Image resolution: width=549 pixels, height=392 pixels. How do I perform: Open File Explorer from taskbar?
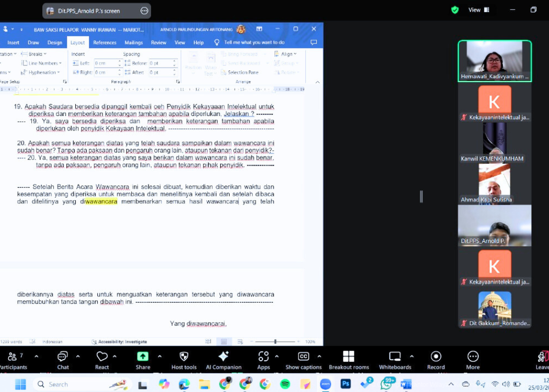(204, 384)
